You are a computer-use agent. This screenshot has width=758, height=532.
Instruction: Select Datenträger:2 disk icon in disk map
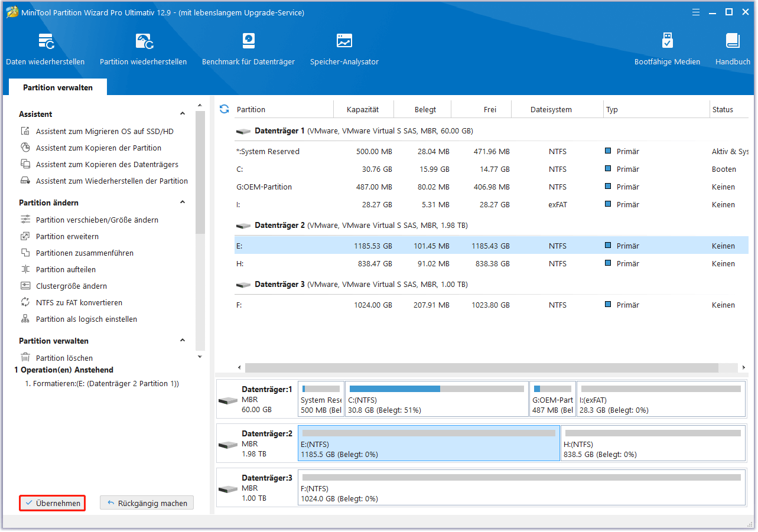[x=228, y=445]
